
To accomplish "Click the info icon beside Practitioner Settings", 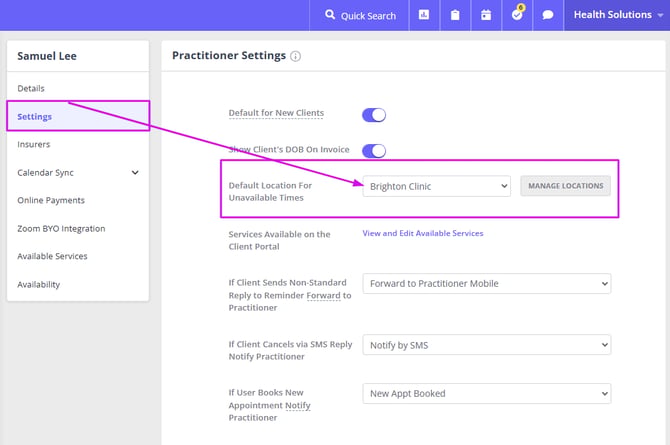I will (x=296, y=56).
